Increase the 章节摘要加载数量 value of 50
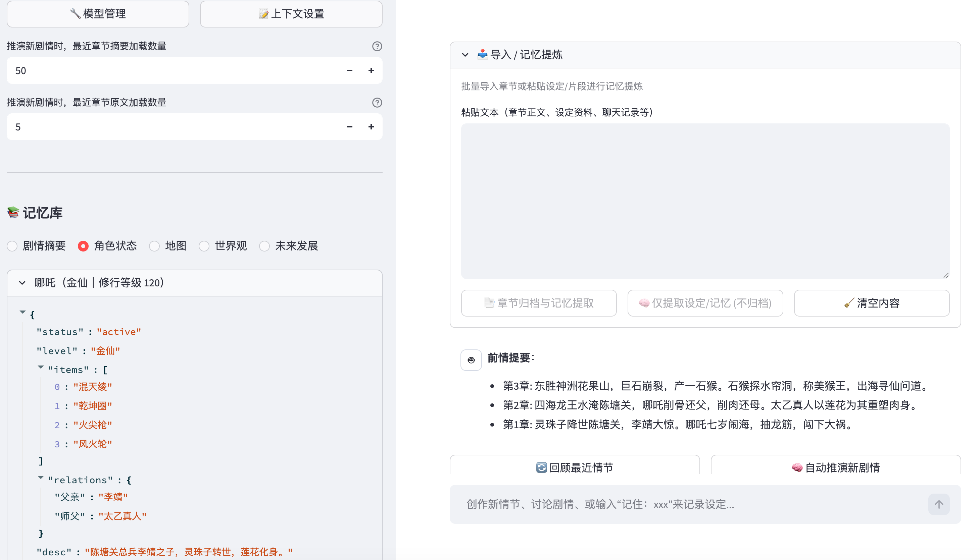The width and height of the screenshot is (980, 560). click(x=371, y=70)
